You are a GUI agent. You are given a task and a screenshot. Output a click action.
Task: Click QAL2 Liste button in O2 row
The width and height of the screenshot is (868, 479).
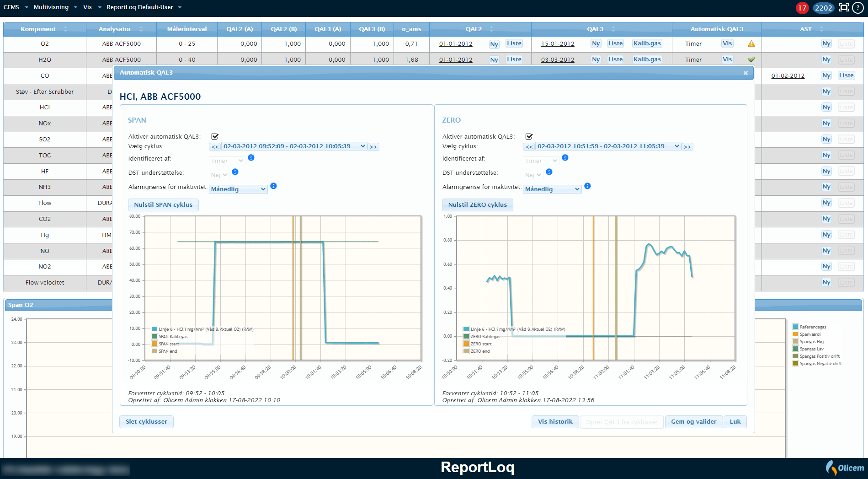pos(514,43)
